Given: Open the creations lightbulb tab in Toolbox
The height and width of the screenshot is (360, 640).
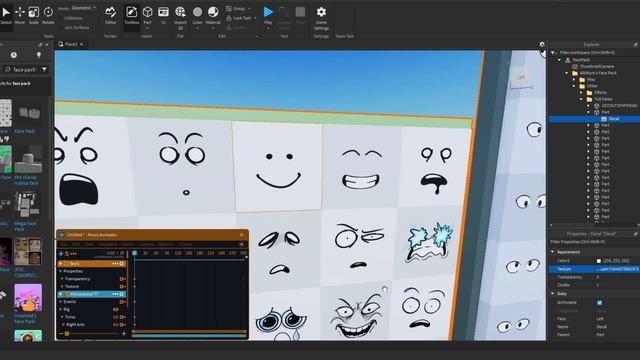Looking at the screenshot, I should [x=39, y=55].
